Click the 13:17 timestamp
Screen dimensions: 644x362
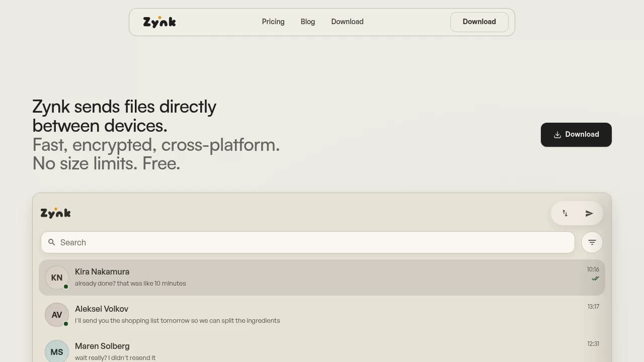(x=593, y=307)
